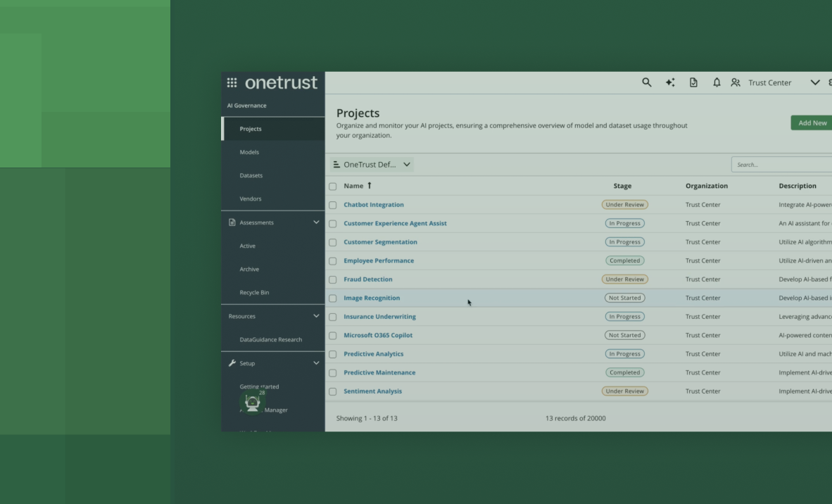The image size is (832, 504).
Task: Open the OneTrust waffle menu icon
Action: click(232, 82)
